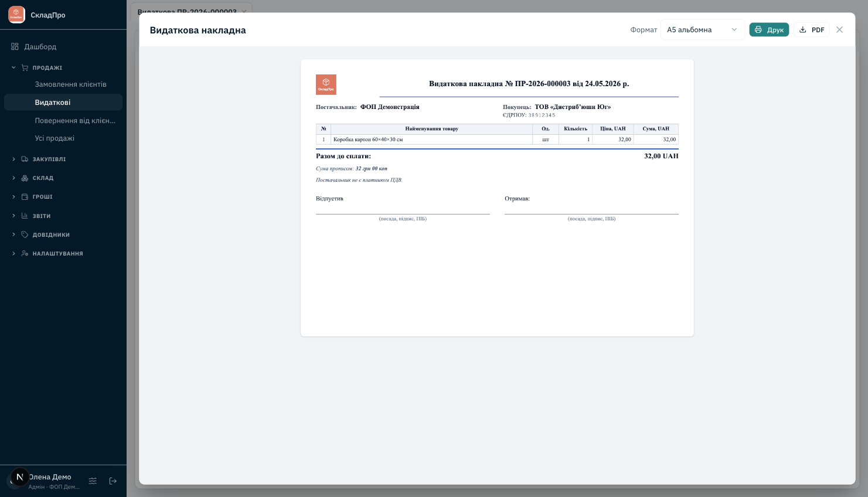868x497 pixels.
Task: Select the Видаткові menu item
Action: (x=63, y=102)
